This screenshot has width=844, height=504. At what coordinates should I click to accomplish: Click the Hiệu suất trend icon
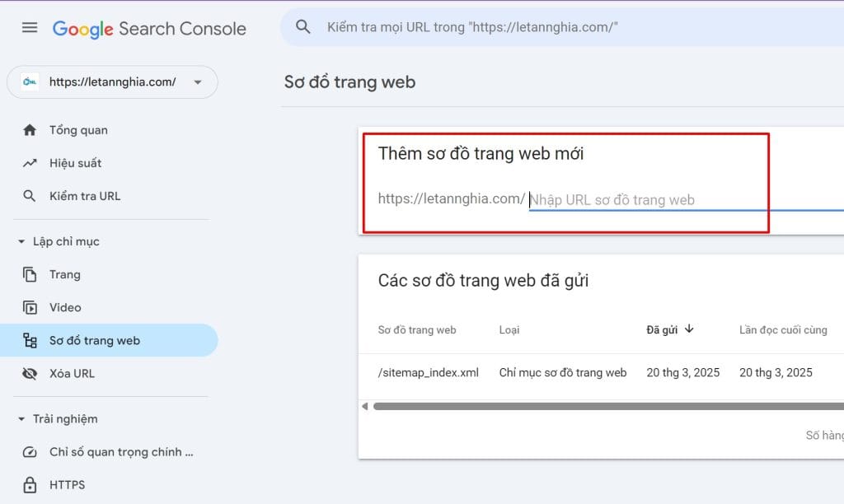(x=30, y=163)
